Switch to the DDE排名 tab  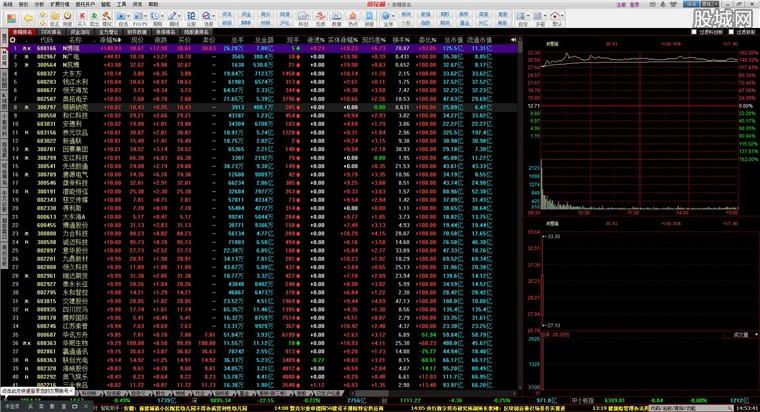(x=51, y=32)
